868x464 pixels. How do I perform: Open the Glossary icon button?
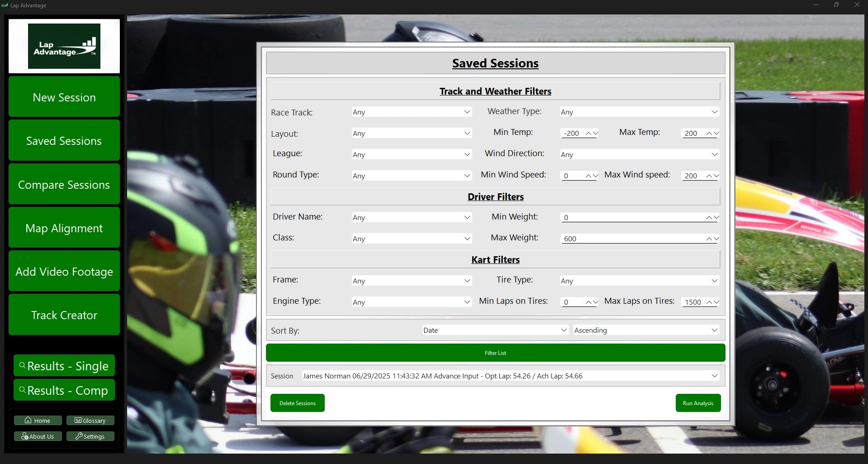[x=90, y=421]
